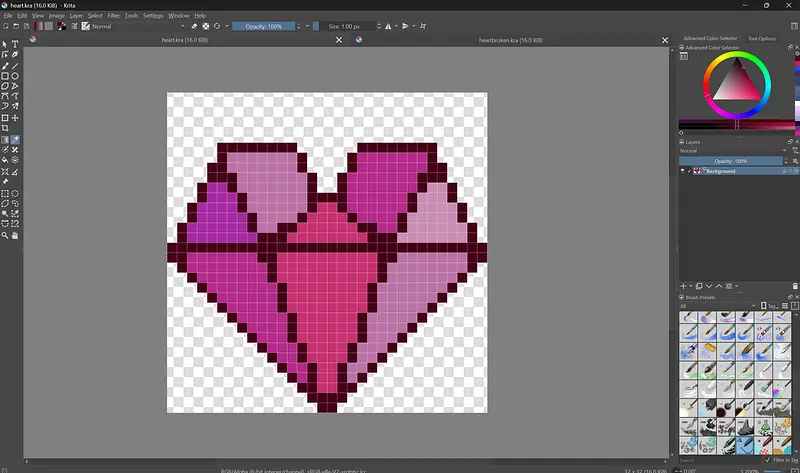
Task: Add a new layer with plus button
Action: coord(684,286)
